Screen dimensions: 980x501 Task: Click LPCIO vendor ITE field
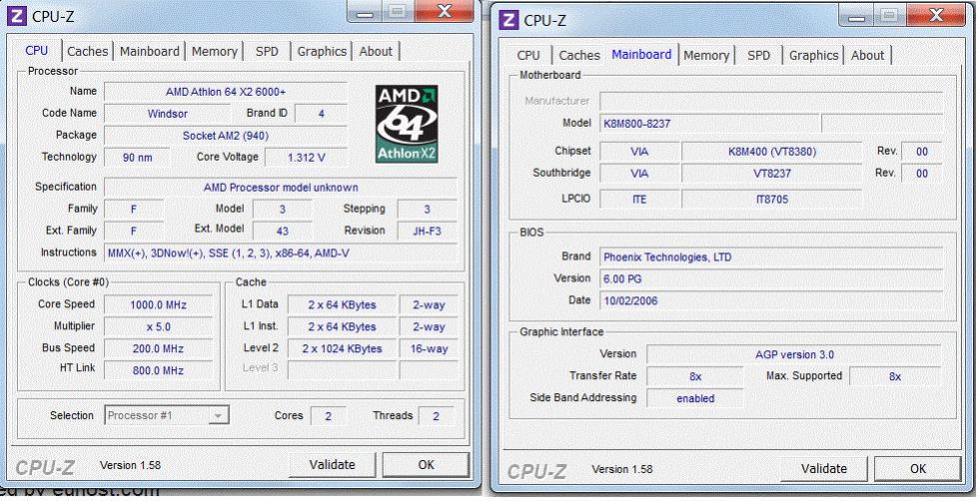point(639,200)
